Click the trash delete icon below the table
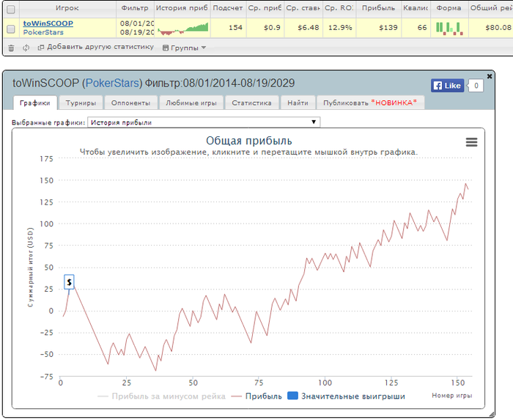Viewport: 513px width, 420px height. click(x=11, y=48)
